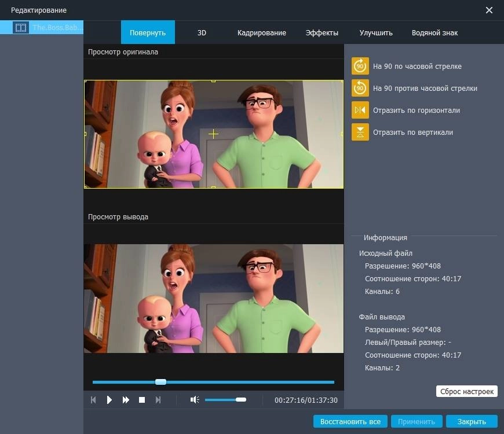The height and width of the screenshot is (434, 504).
Task: Mute audio with the speaker icon
Action: (x=195, y=400)
